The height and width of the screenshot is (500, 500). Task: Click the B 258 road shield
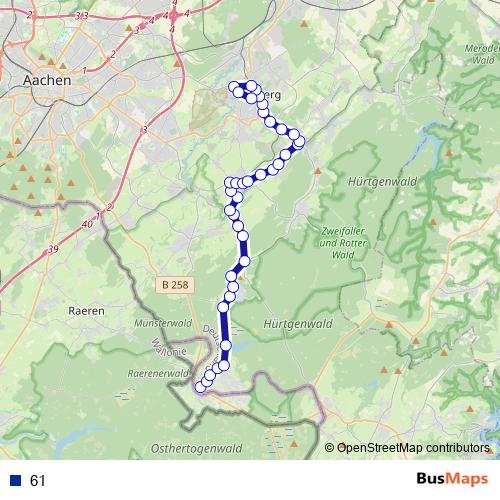(x=175, y=285)
